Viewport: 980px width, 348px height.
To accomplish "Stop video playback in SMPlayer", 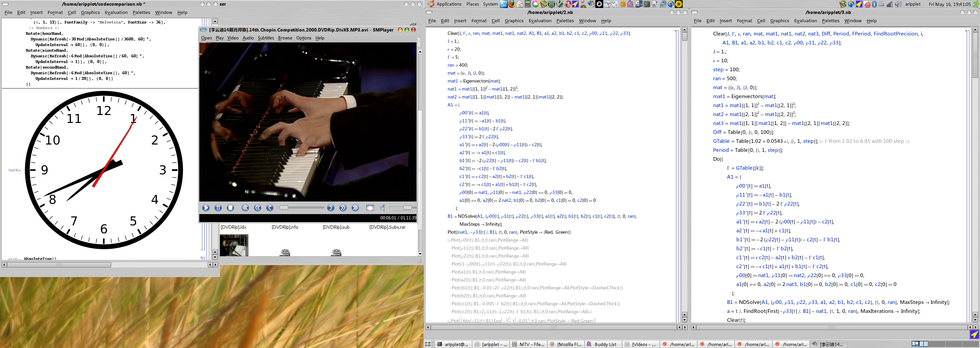I will [x=230, y=208].
